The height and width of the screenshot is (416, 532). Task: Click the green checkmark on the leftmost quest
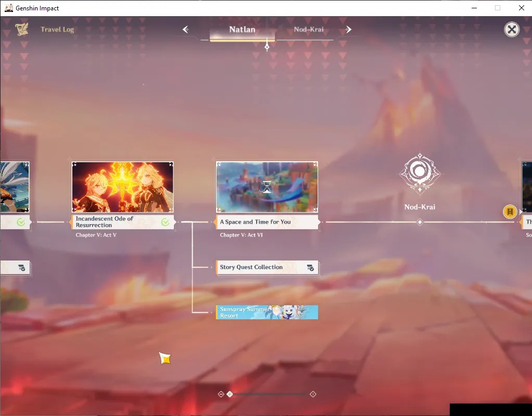21,222
